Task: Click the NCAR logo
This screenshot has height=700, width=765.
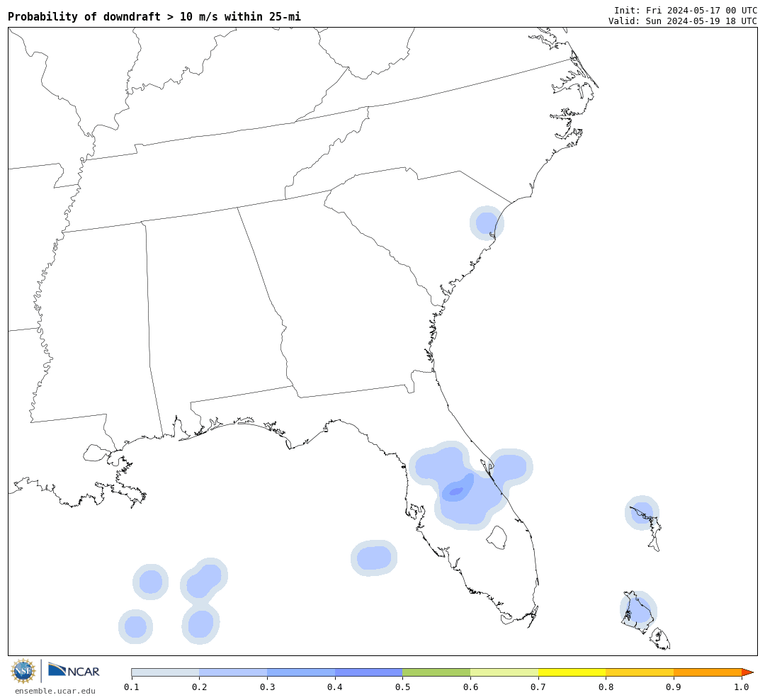Action: pos(74,670)
